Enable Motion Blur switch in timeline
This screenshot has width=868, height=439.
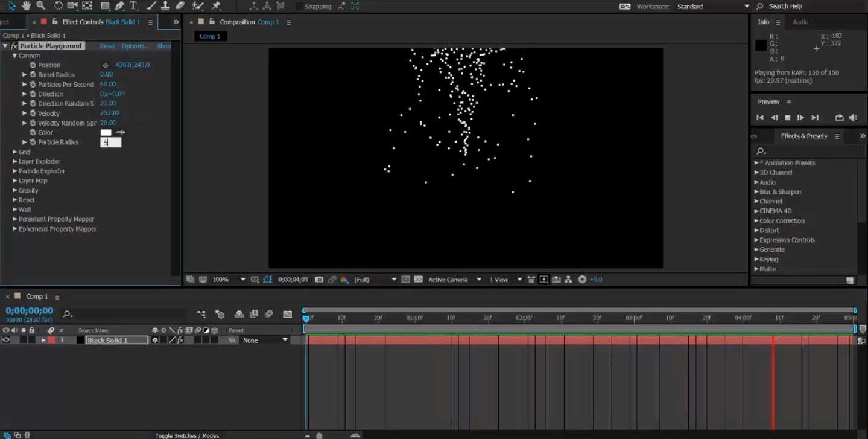[x=269, y=314]
